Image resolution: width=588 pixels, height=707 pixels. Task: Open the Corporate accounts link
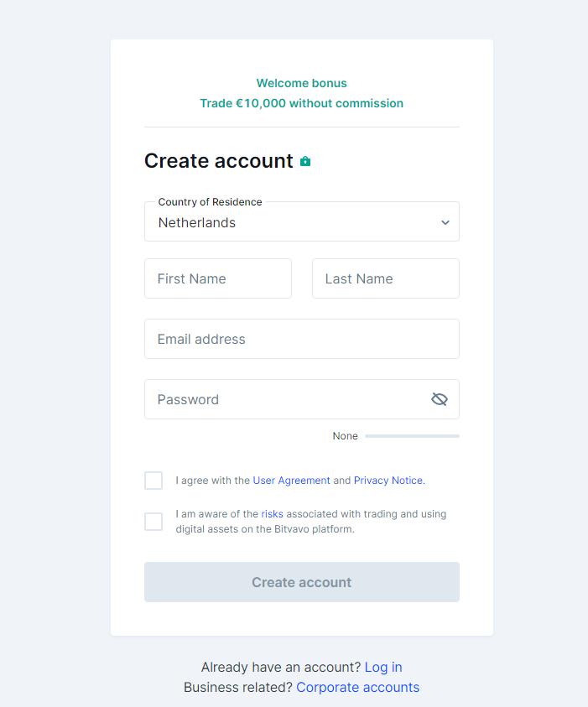[357, 687]
